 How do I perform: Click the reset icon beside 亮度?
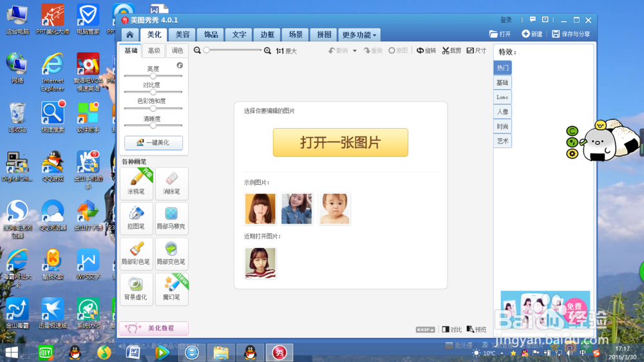click(180, 66)
